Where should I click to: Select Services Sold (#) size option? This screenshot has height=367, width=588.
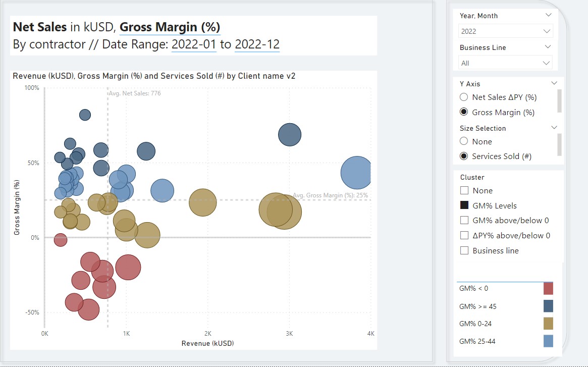click(464, 156)
